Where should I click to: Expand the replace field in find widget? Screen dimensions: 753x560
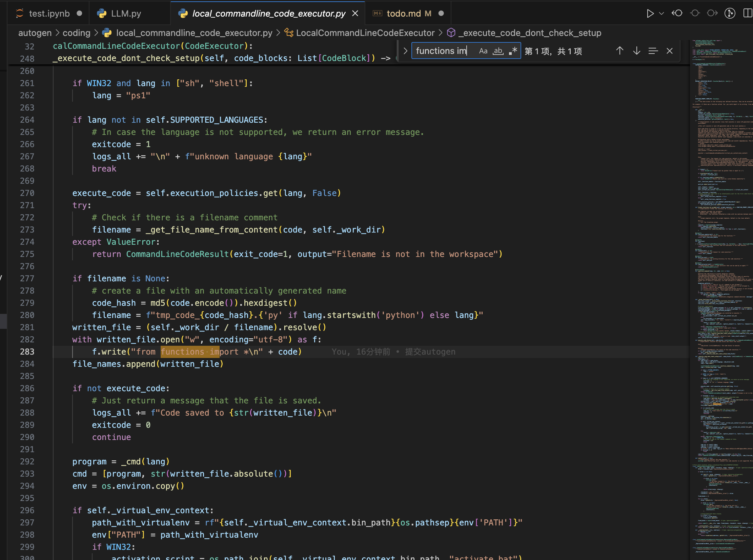pyautogui.click(x=405, y=51)
